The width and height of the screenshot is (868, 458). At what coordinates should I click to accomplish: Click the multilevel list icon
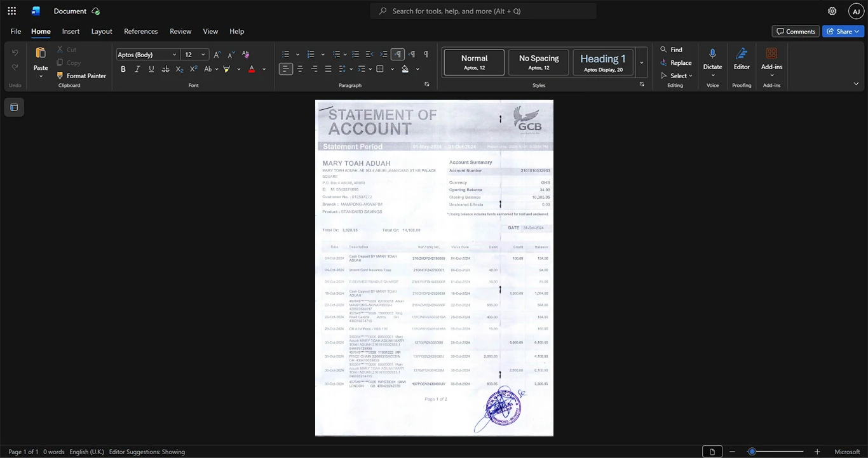[x=336, y=55]
